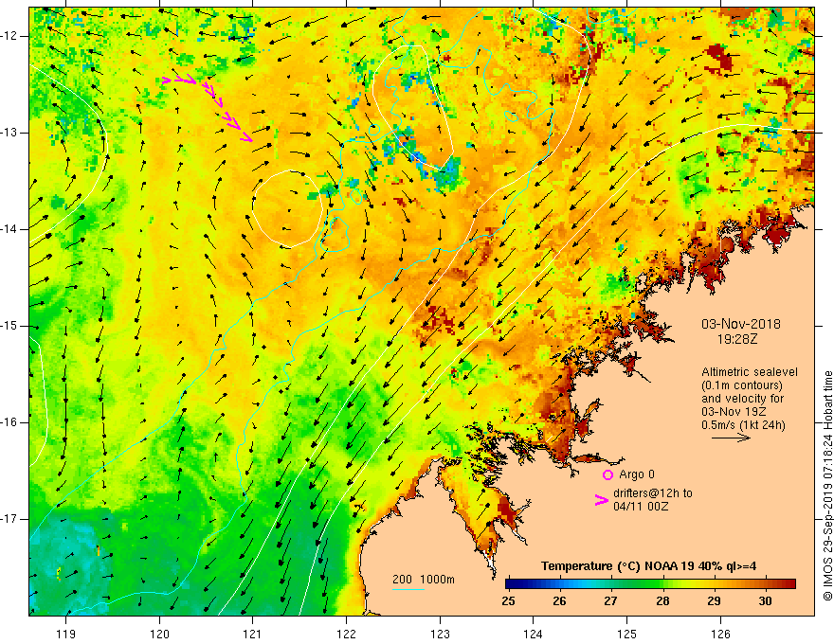The width and height of the screenshot is (834, 644).
Task: Click the 30 value on temperature scale
Action: 765,601
